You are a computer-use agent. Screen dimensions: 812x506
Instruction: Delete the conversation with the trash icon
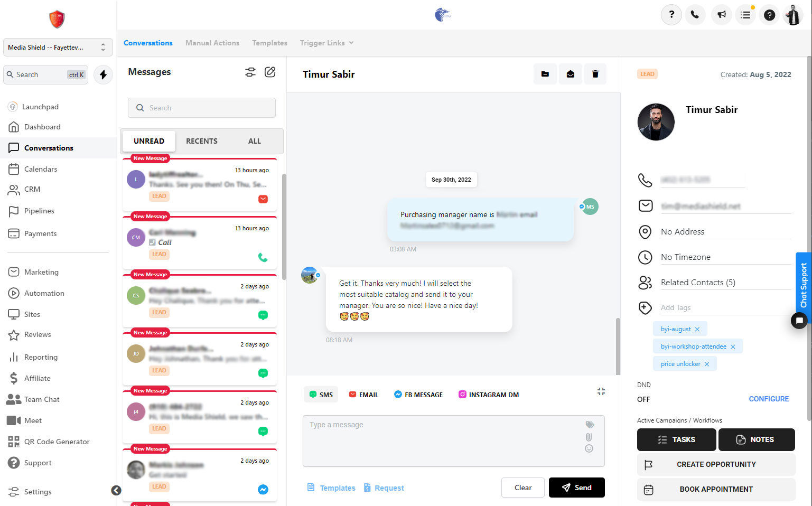tap(595, 74)
